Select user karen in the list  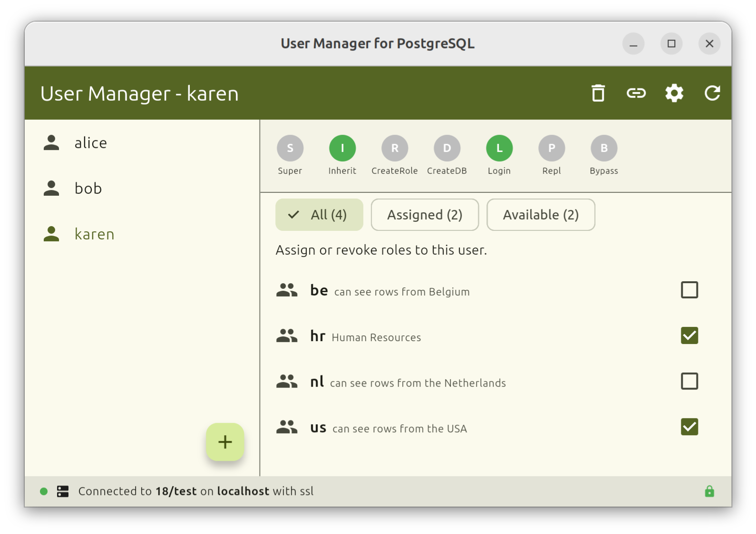[x=142, y=234]
